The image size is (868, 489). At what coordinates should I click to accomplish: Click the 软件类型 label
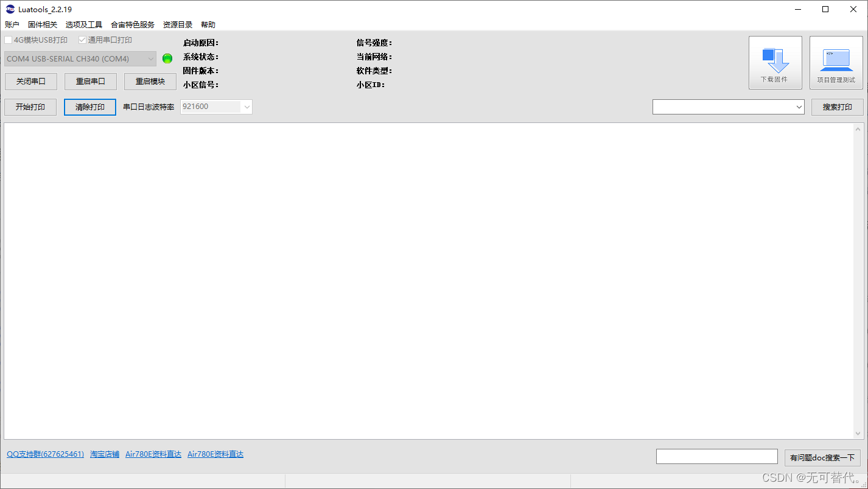click(x=374, y=71)
